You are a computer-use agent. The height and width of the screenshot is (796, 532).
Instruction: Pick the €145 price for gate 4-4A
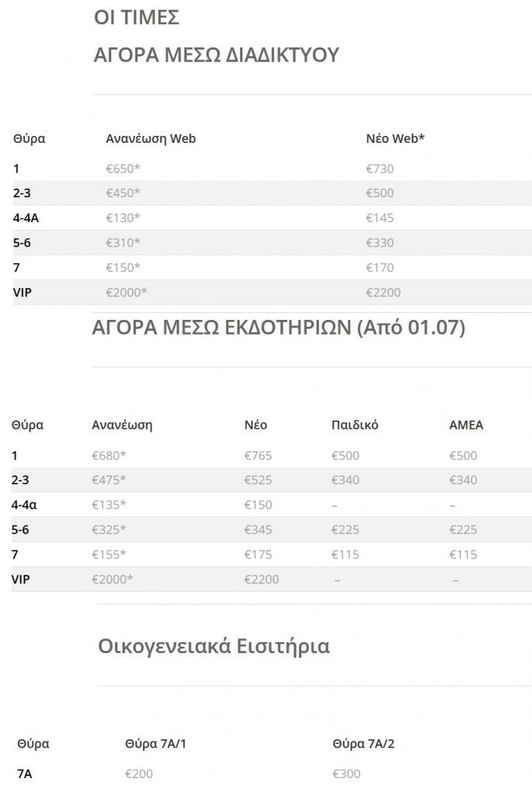pyautogui.click(x=380, y=218)
